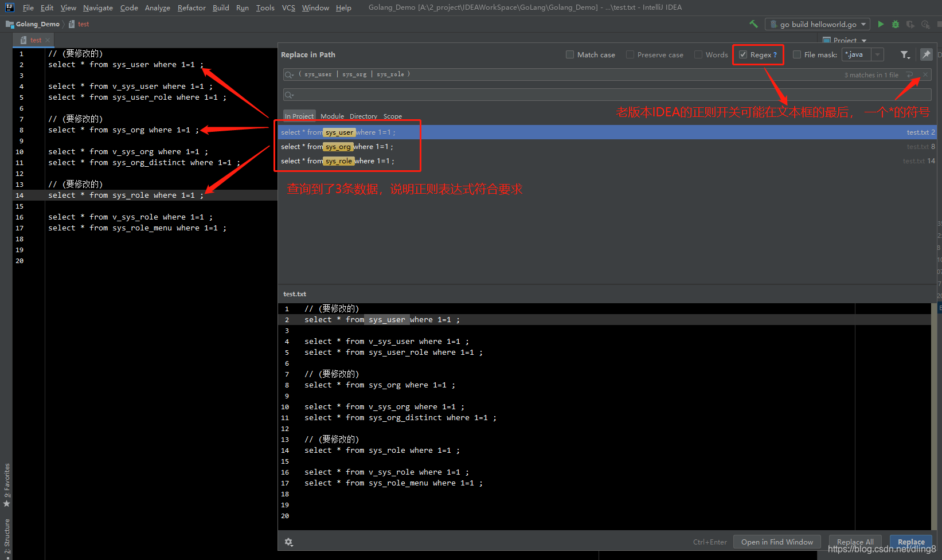This screenshot has width=942, height=560.
Task: Click the Regex help question mark
Action: coord(775,55)
